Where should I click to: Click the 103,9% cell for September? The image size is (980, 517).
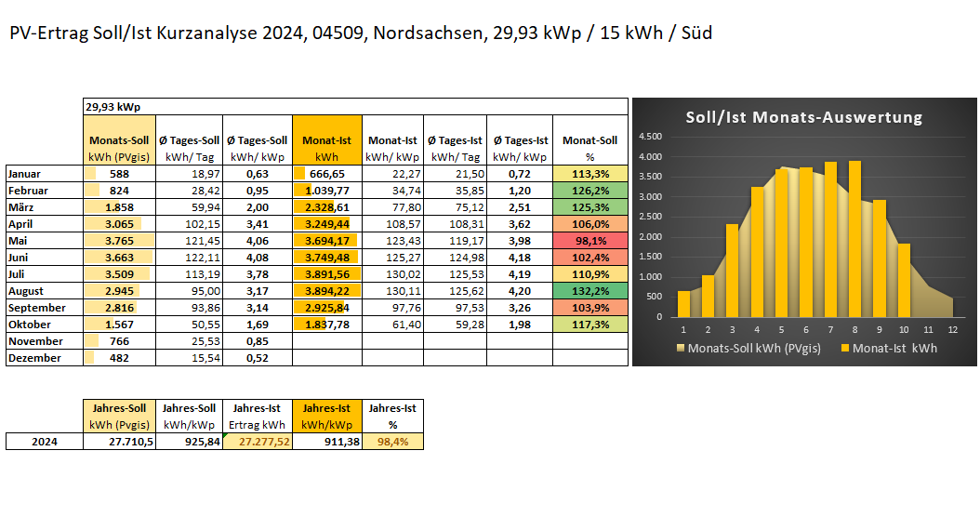590,308
